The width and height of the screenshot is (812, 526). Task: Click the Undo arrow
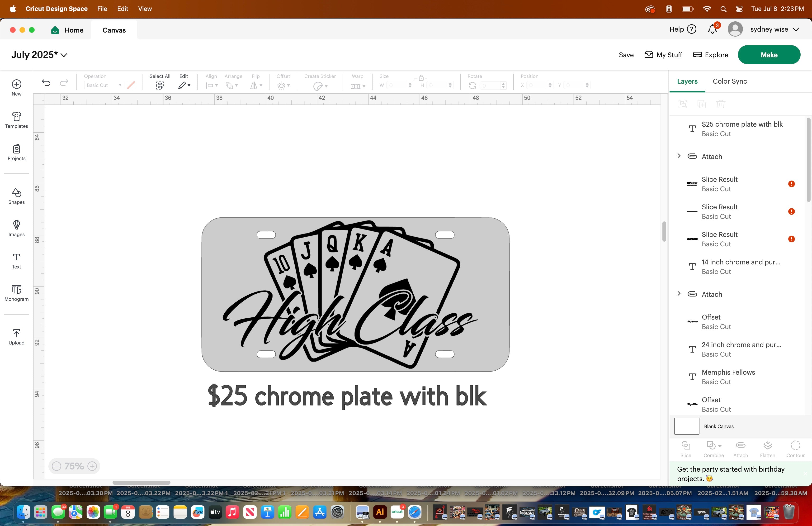click(46, 83)
